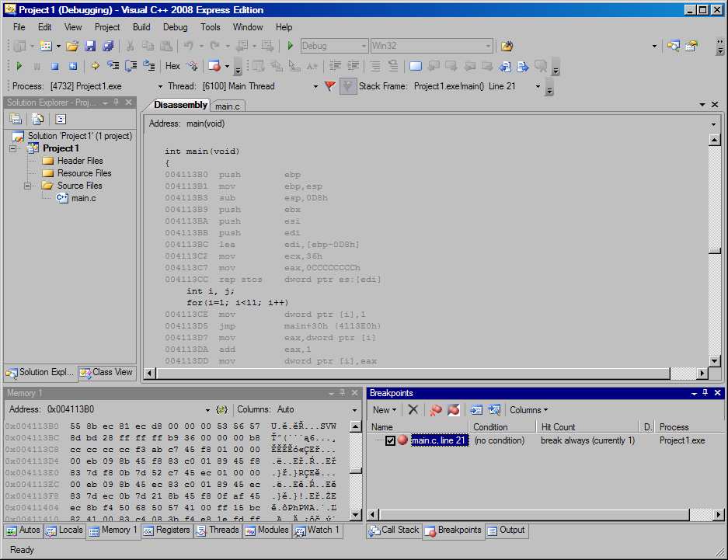The image size is (728, 560).
Task: Open the Breakpoints window toolbar icon
Action: [x=214, y=66]
